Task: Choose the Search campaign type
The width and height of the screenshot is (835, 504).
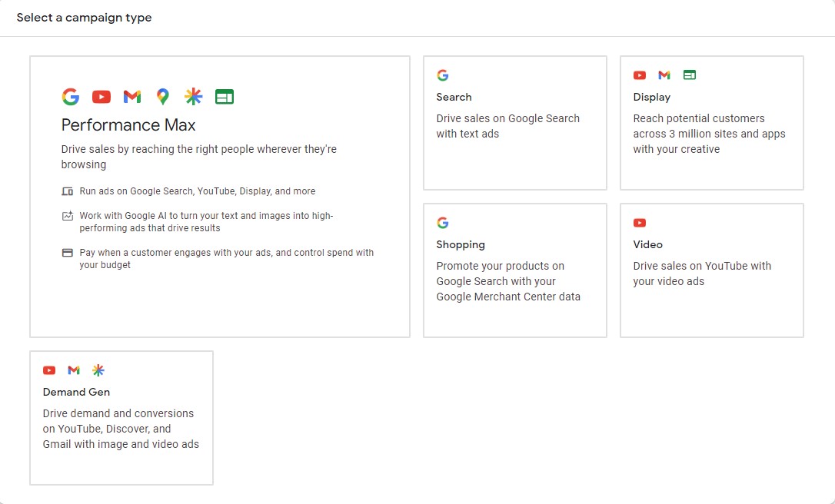Action: pos(454,97)
